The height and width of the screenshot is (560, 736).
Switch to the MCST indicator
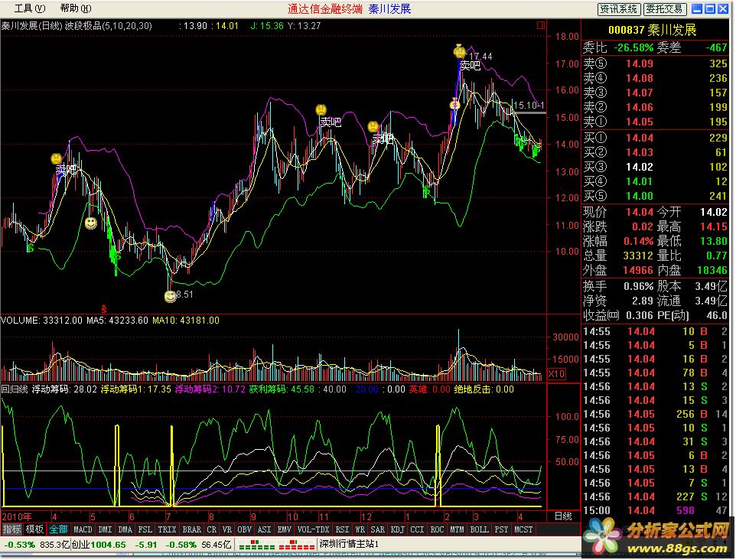tap(523, 529)
